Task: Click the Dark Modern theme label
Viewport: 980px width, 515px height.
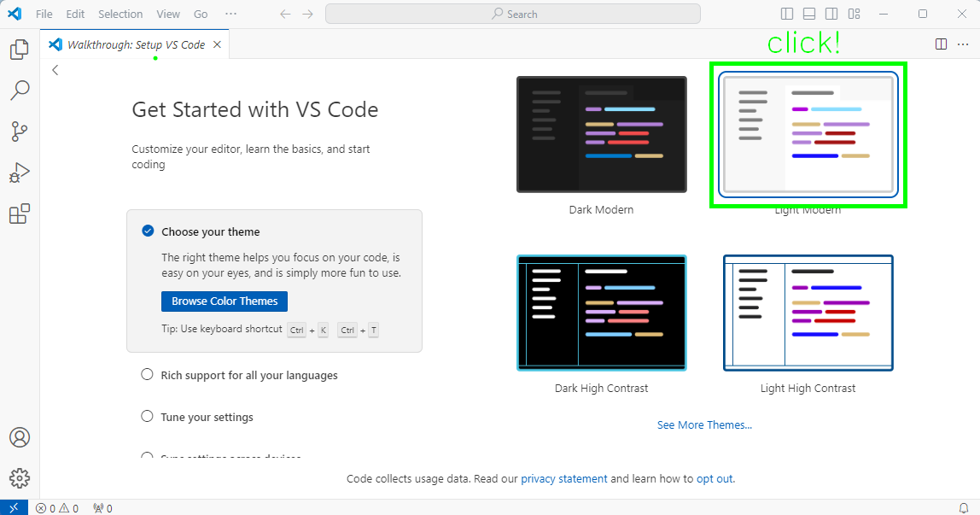Action: [x=601, y=210]
